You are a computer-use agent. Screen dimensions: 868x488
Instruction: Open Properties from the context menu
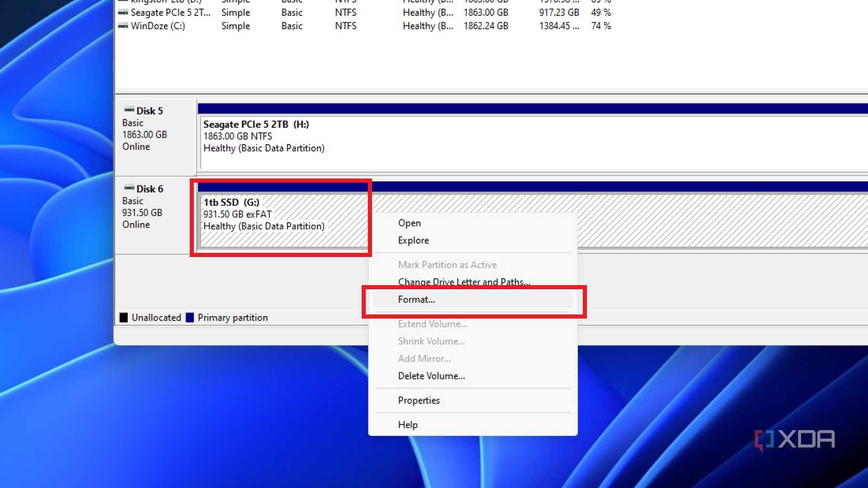419,400
